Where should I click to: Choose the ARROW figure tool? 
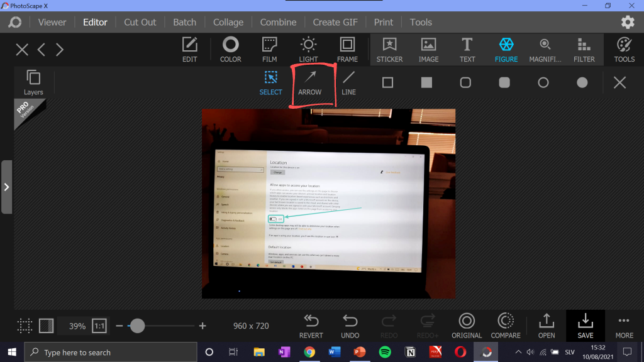pos(309,82)
